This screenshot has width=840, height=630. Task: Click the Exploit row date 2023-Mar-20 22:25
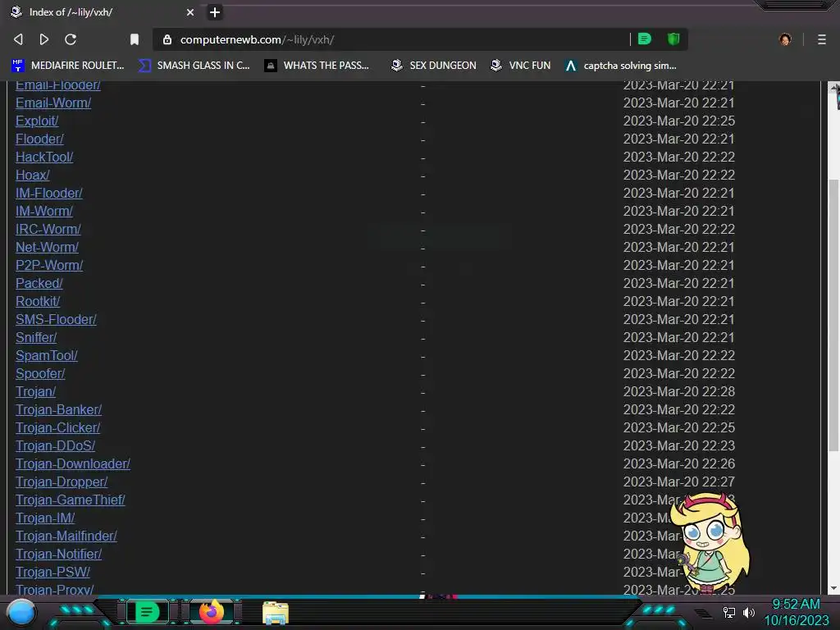point(678,121)
